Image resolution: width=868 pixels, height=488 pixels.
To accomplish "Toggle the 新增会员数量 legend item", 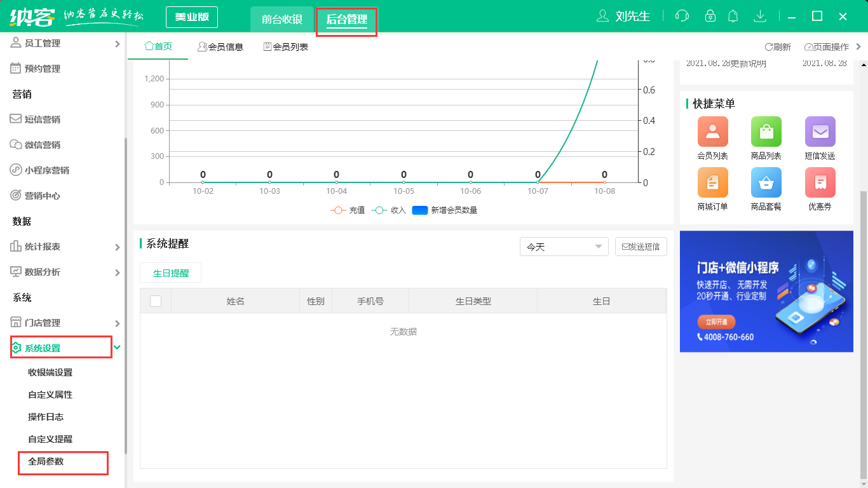I will click(445, 210).
